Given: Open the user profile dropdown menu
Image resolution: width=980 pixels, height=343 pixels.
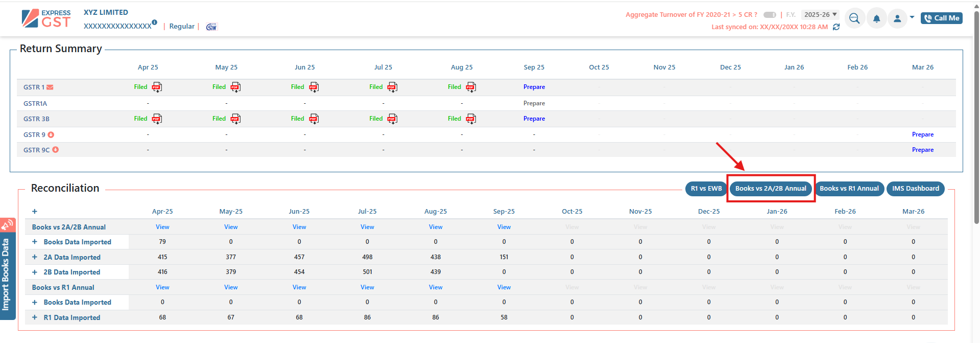Looking at the screenshot, I should tap(901, 19).
